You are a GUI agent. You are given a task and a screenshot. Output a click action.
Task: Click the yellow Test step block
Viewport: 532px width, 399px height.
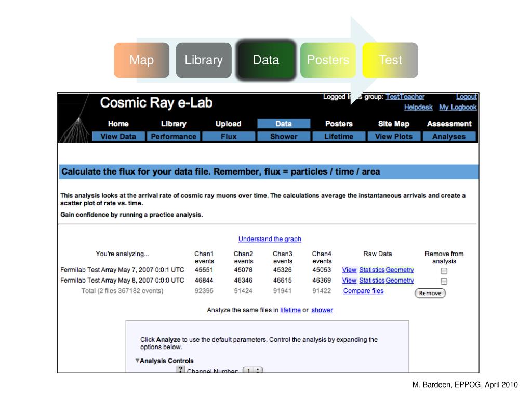(x=390, y=60)
